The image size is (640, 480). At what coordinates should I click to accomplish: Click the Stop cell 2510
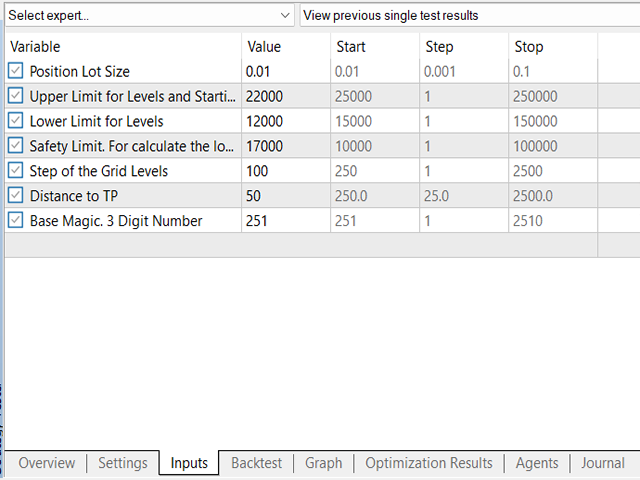coord(553,221)
